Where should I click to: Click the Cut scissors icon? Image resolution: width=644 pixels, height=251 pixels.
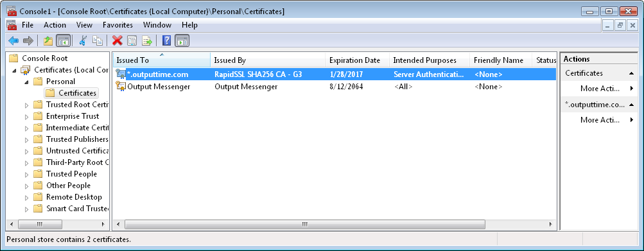click(83, 40)
